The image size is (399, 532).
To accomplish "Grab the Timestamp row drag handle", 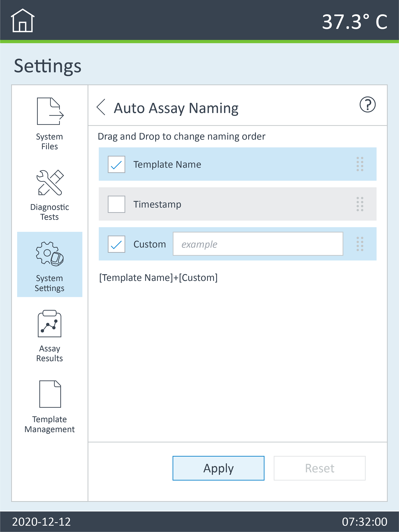I will point(360,204).
